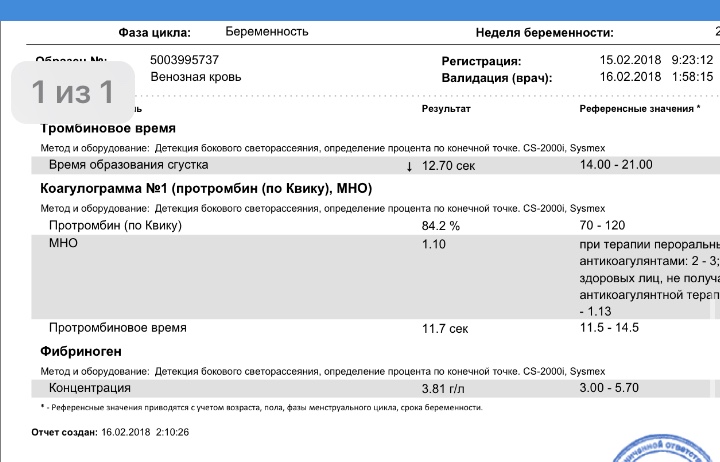This screenshot has width=720, height=462.
Task: Click the Регистрация date 15.02.2018
Action: click(622, 60)
